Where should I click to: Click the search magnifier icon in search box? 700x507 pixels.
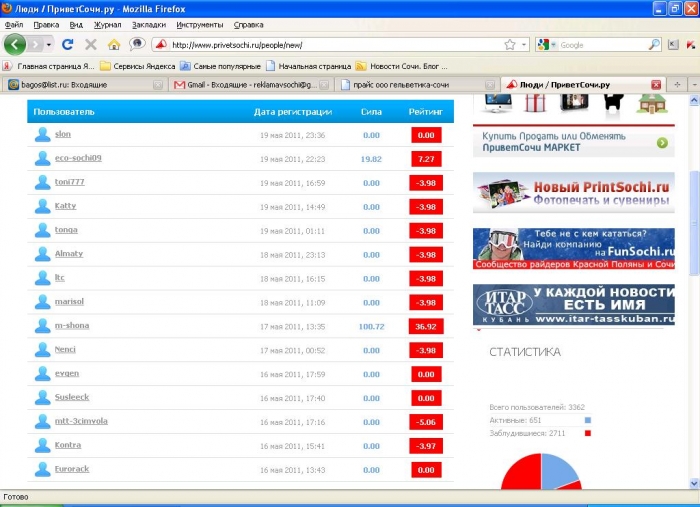[654, 45]
